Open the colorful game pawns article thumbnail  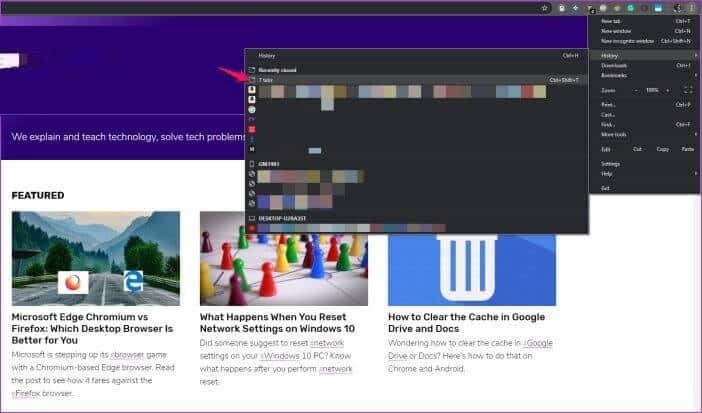[284, 269]
